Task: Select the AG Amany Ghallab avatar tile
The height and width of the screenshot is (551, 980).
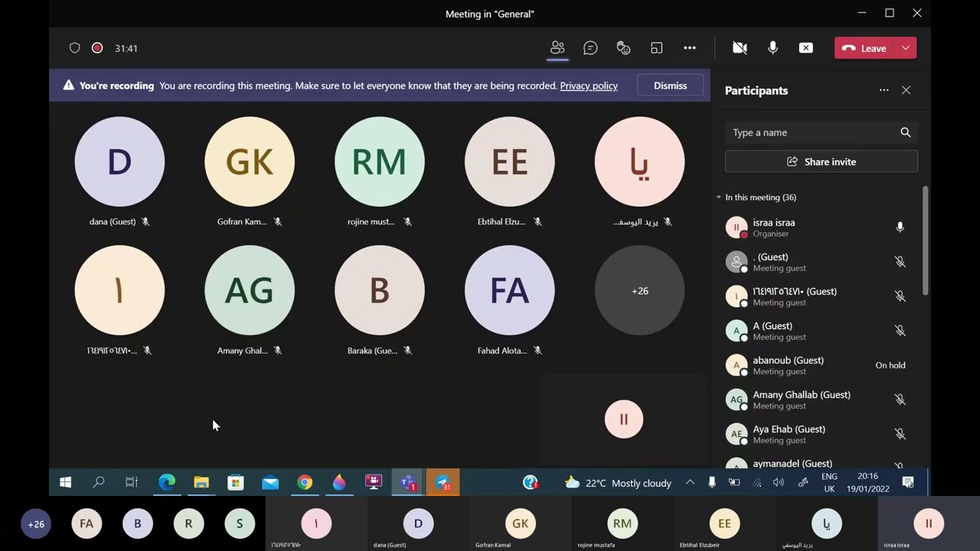Action: point(250,290)
